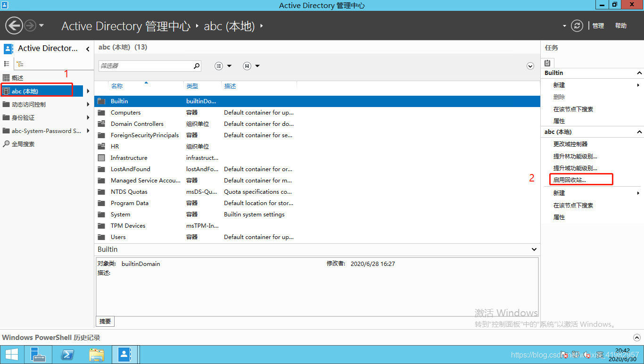Open 属性 under abc (本地) tasks
This screenshot has width=644, height=364.
coord(559,217)
